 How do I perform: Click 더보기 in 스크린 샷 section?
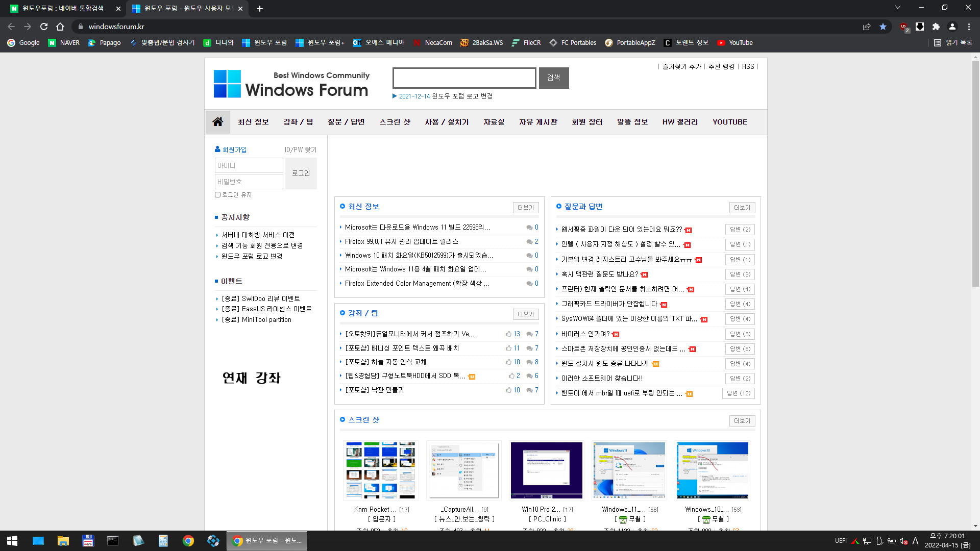coord(742,420)
